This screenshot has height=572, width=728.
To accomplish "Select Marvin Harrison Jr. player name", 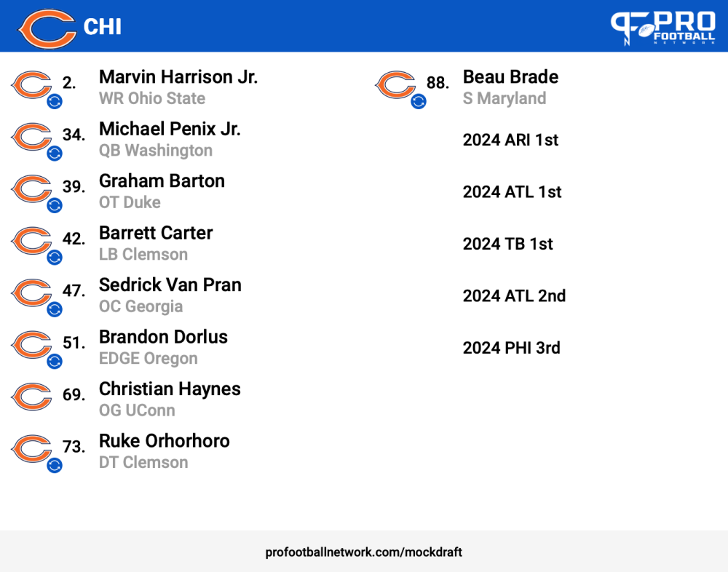I will [x=178, y=77].
